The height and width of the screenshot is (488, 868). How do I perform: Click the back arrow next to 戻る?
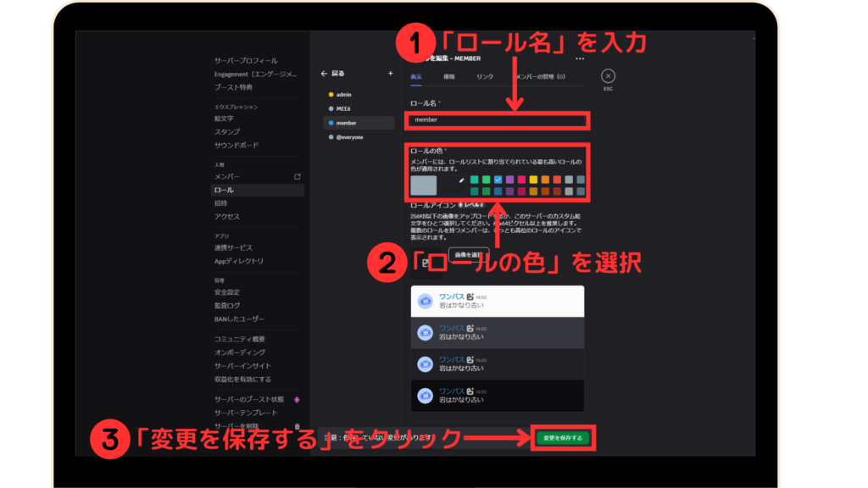[324, 73]
